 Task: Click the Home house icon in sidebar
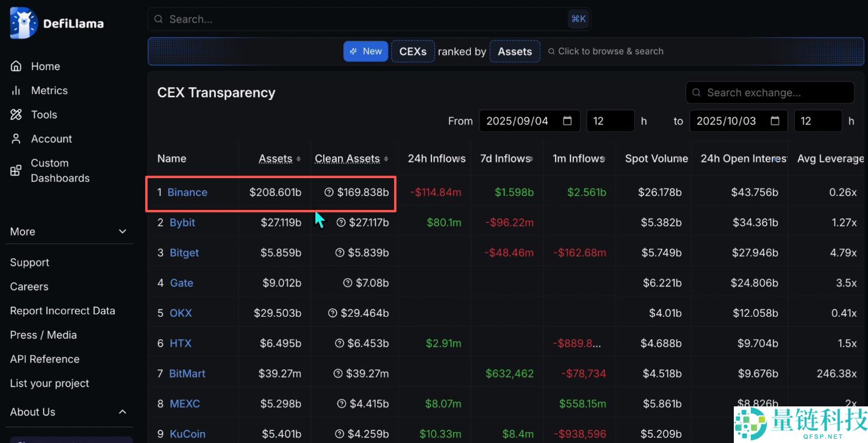16,67
